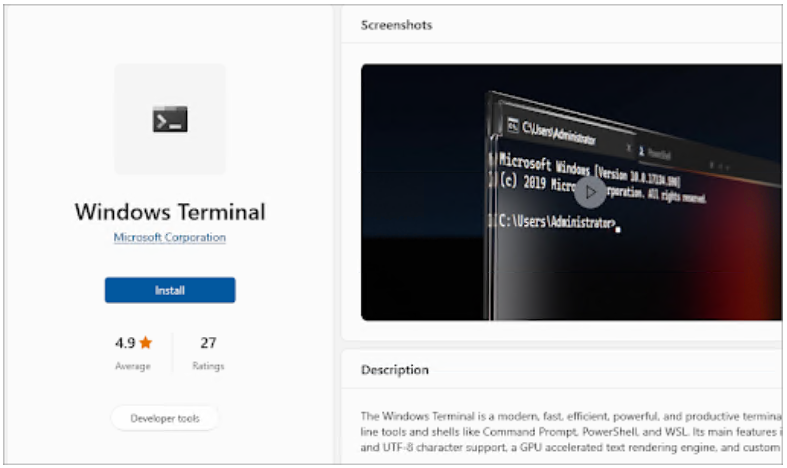Select the Developer tools category tag

165,418
